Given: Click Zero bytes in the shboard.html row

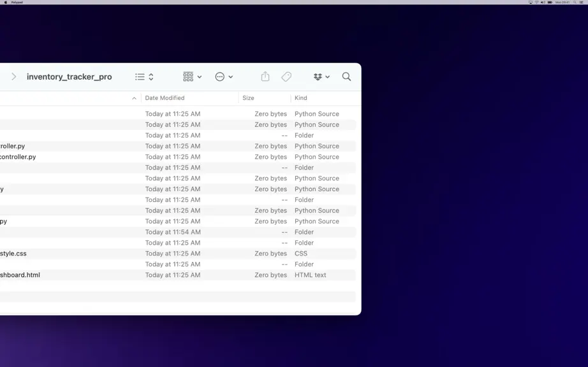Looking at the screenshot, I should click(x=271, y=275).
